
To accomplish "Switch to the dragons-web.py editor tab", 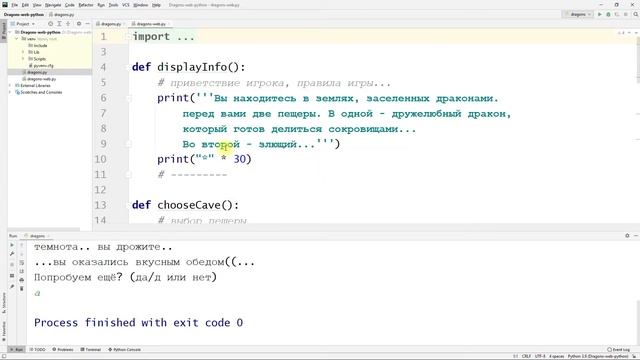I will tap(150, 24).
